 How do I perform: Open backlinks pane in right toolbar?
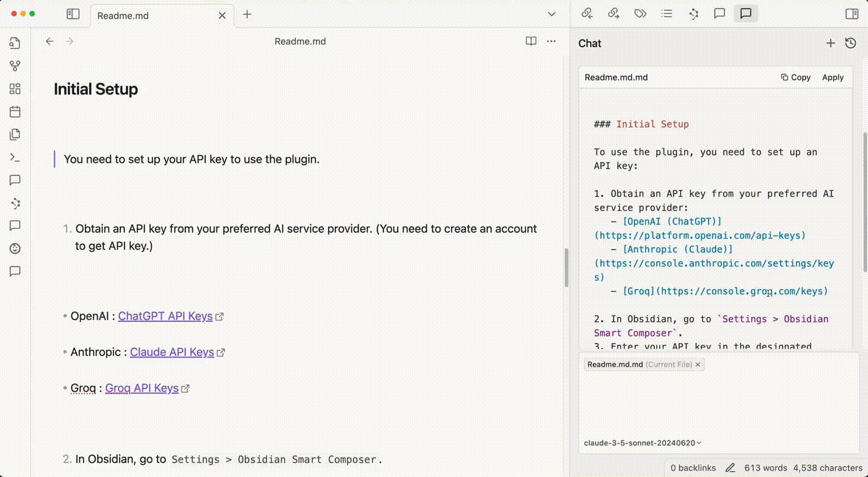pyautogui.click(x=587, y=14)
